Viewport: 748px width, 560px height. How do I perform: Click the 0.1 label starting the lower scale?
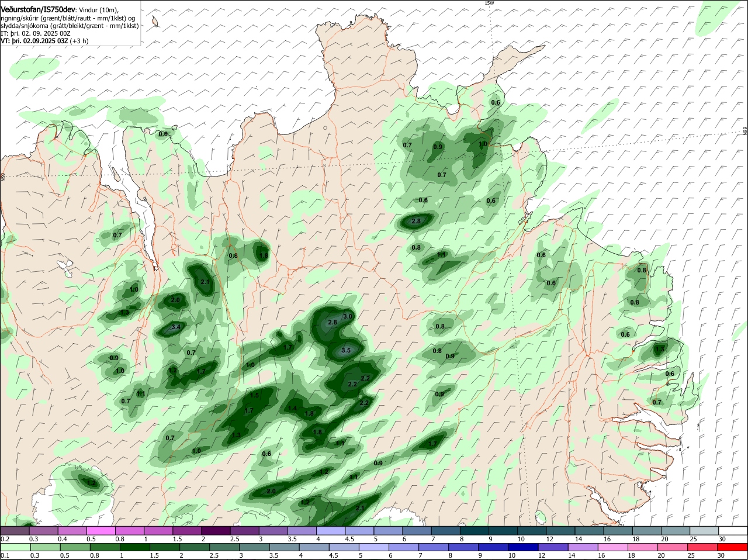(5, 555)
